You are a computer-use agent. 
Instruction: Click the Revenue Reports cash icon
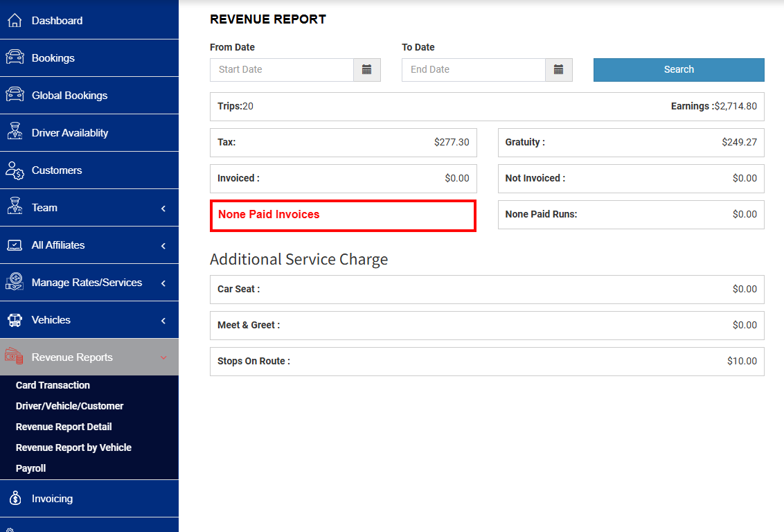tap(14, 357)
